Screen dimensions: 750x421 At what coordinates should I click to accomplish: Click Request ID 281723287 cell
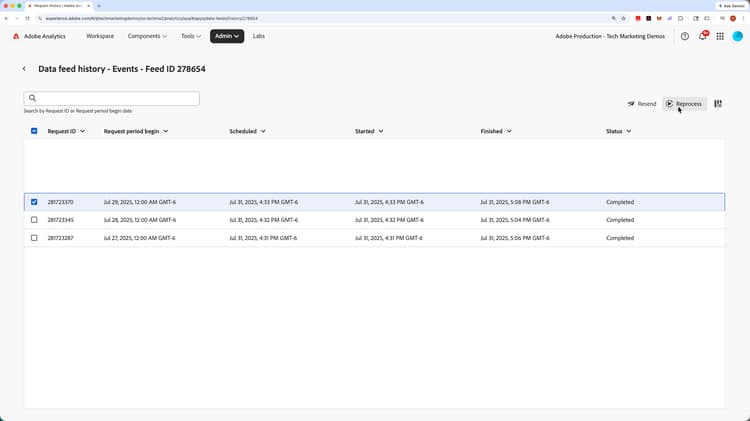point(61,238)
